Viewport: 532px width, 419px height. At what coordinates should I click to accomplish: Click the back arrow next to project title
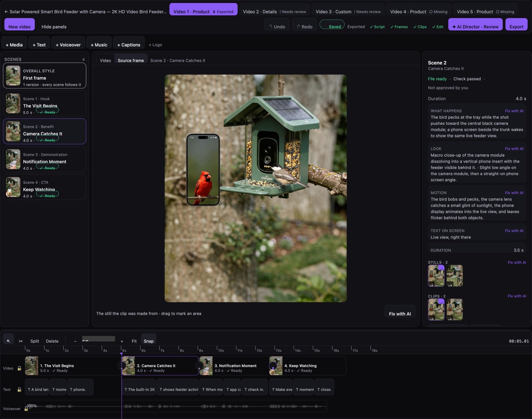point(6,12)
